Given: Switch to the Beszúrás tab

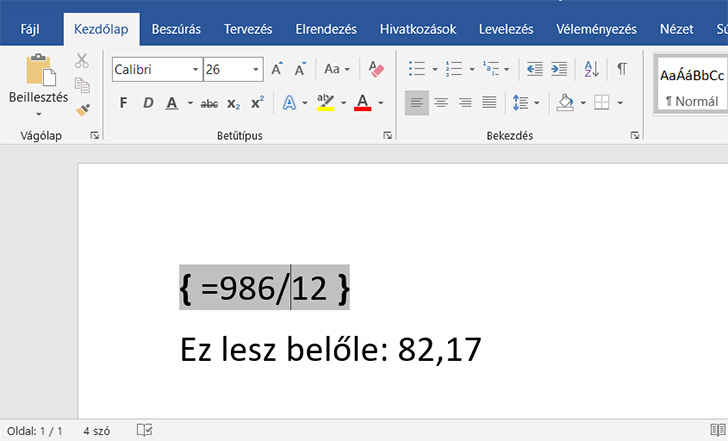Looking at the screenshot, I should pos(175,29).
